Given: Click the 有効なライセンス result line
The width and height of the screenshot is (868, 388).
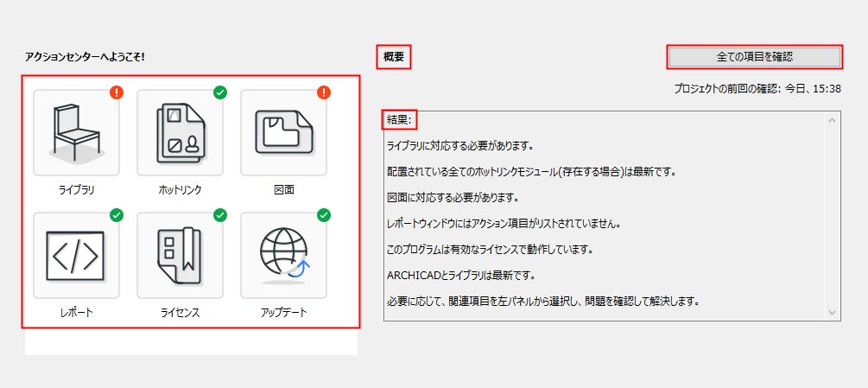Looking at the screenshot, I should click(x=491, y=250).
